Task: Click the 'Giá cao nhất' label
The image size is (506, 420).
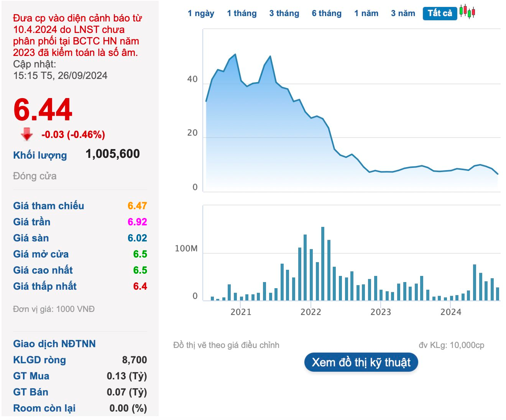Action: 43,270
